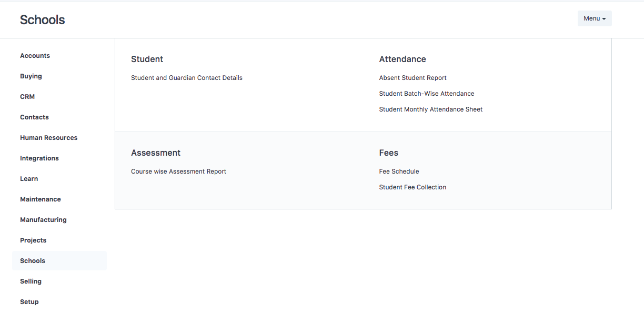View the Absent Student Report
Image resolution: width=644 pixels, height=313 pixels.
point(412,77)
